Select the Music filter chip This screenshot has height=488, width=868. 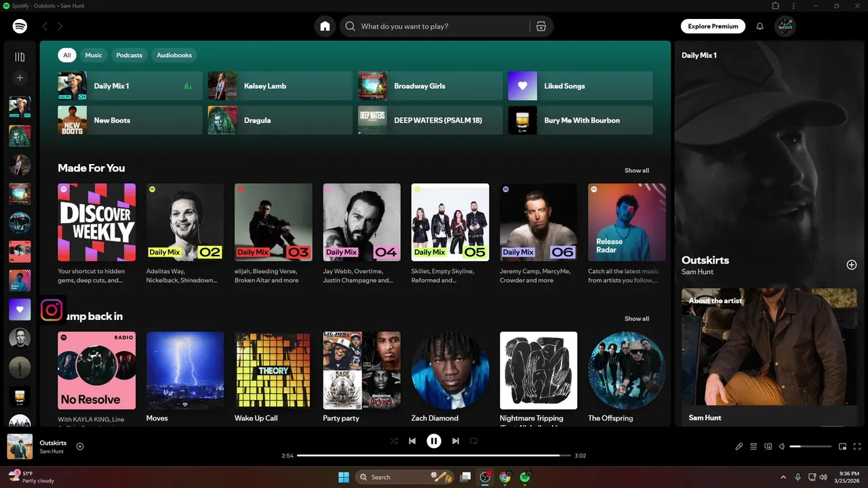pyautogui.click(x=94, y=56)
